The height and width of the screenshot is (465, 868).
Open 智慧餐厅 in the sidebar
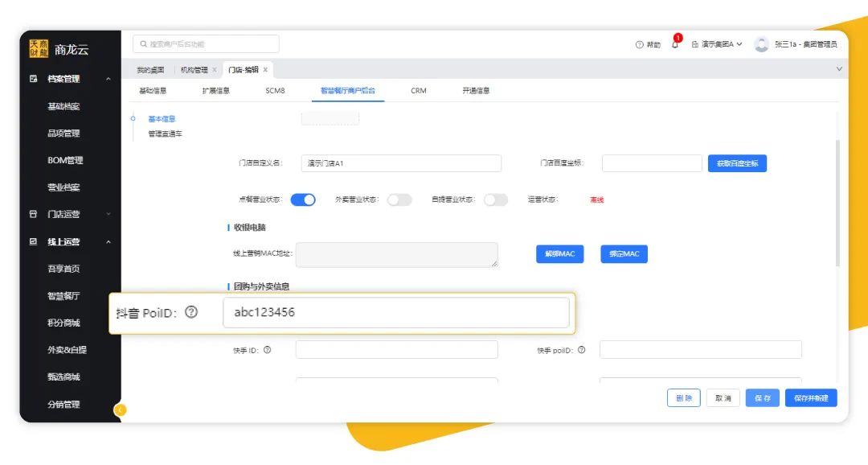tap(63, 296)
